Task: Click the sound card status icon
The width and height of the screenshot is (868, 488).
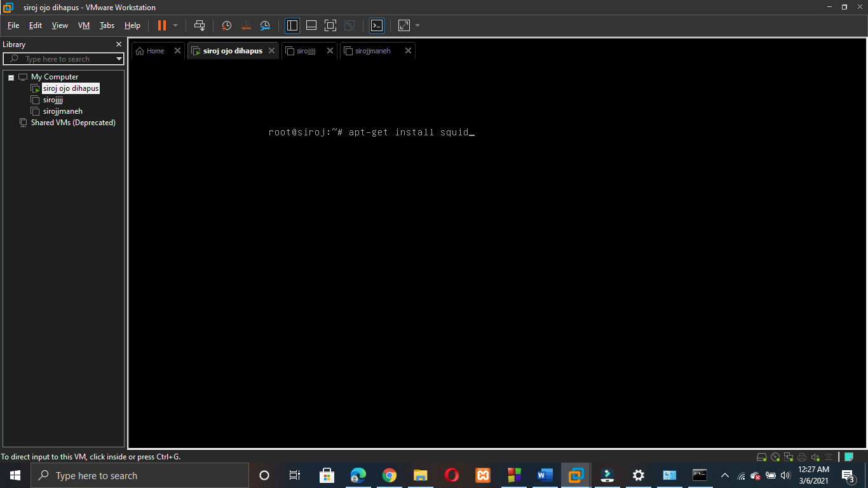Action: pos(815,457)
